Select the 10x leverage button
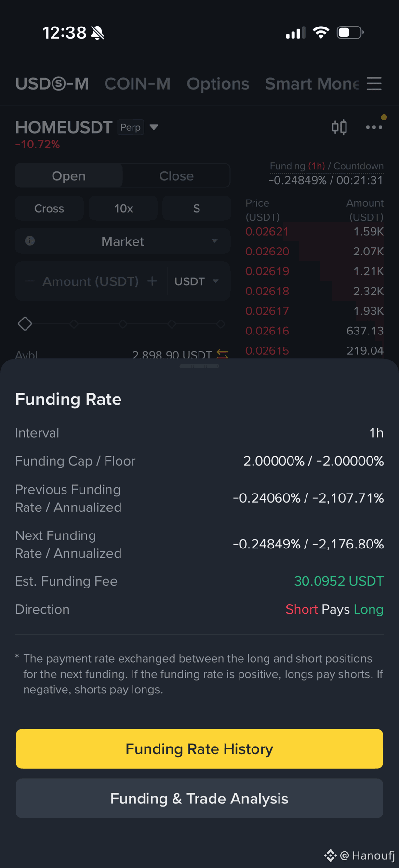Screen dimensions: 399x868 coord(123,208)
